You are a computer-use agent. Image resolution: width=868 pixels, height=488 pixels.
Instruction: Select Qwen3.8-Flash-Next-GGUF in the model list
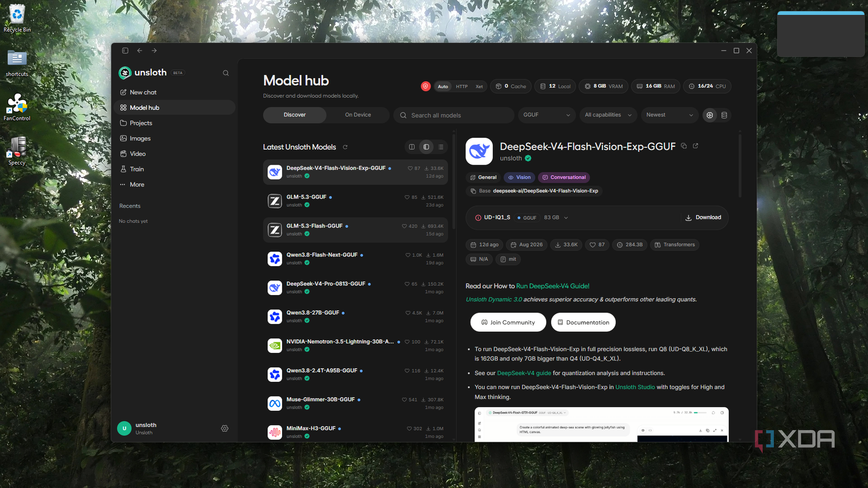(355, 259)
